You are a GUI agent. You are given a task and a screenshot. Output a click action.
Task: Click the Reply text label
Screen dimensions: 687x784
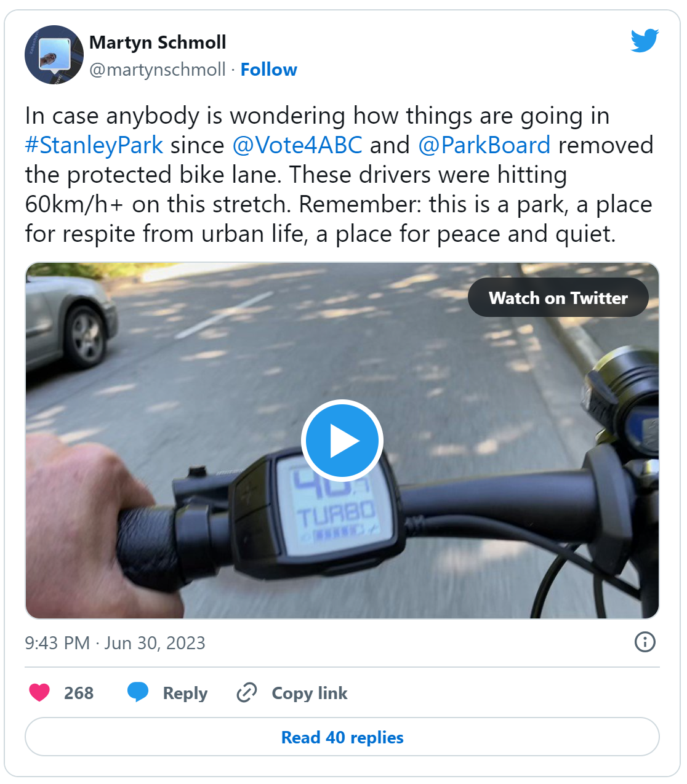pos(185,694)
